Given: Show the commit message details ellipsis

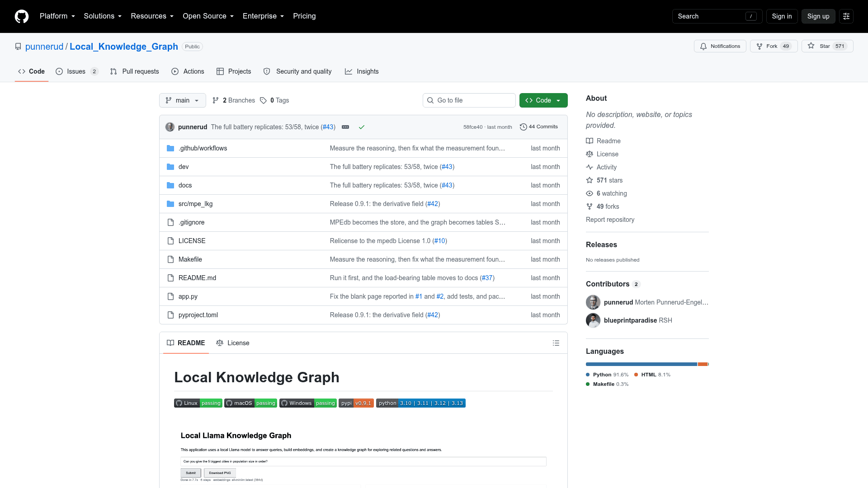Looking at the screenshot, I should point(345,127).
